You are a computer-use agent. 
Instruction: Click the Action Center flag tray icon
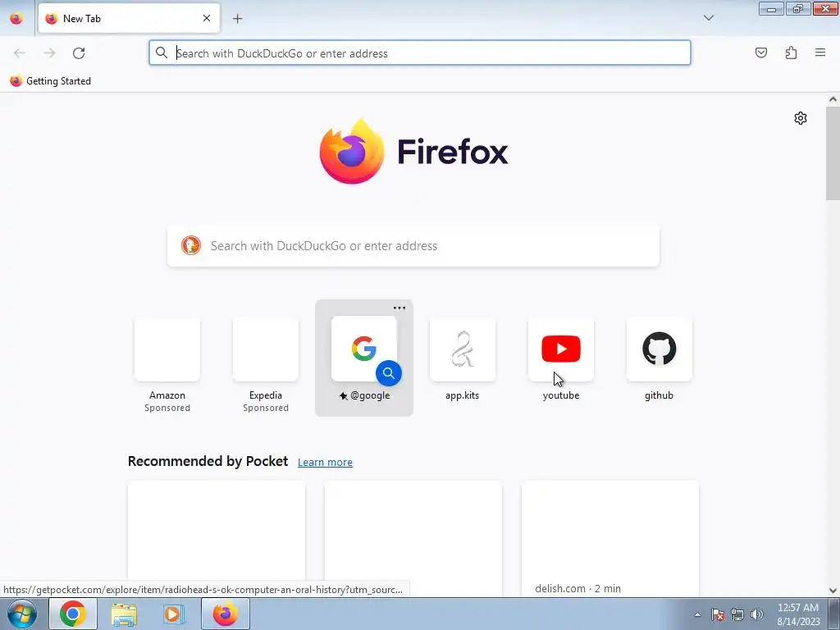[718, 614]
